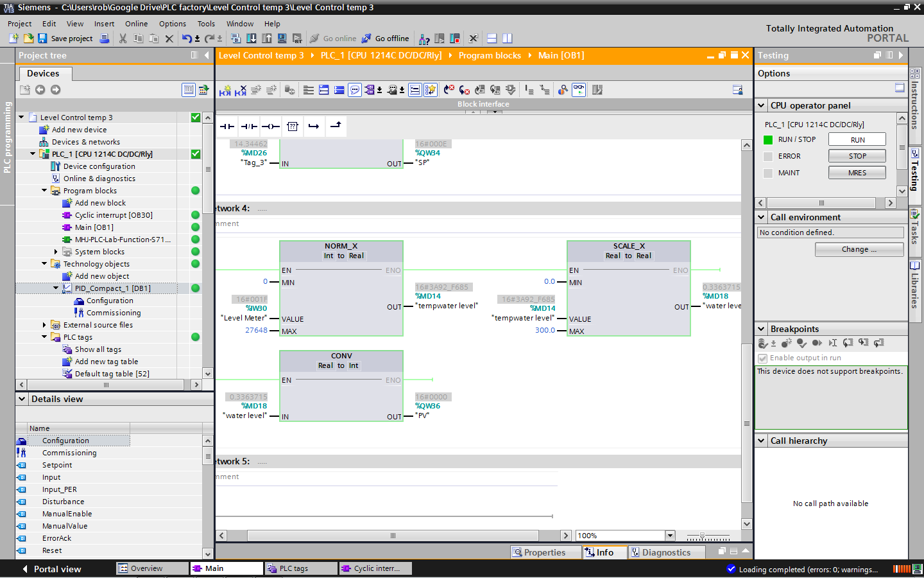Insert an output coil instruction
This screenshot has height=578, width=924.
(x=271, y=127)
